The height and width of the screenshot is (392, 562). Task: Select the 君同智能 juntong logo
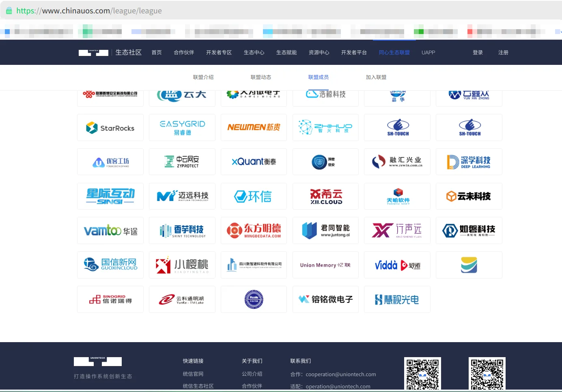[x=325, y=231]
